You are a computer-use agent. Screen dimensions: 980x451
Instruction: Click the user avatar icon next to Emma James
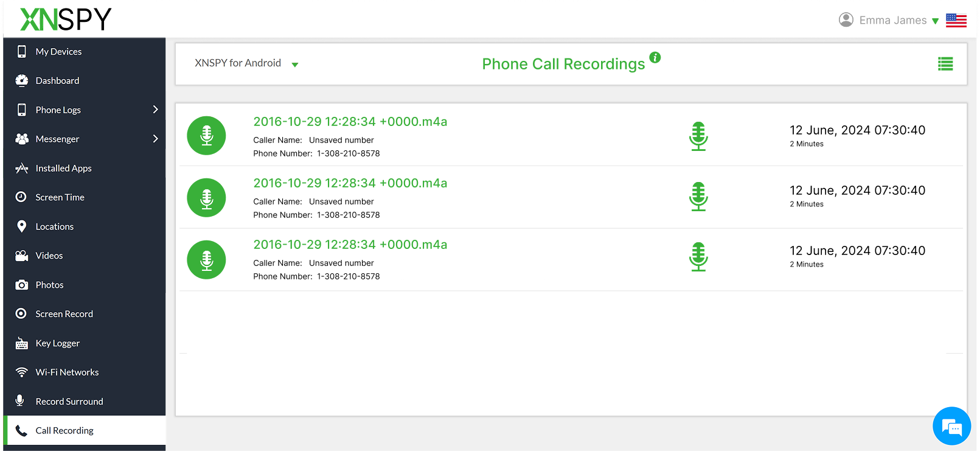846,20
